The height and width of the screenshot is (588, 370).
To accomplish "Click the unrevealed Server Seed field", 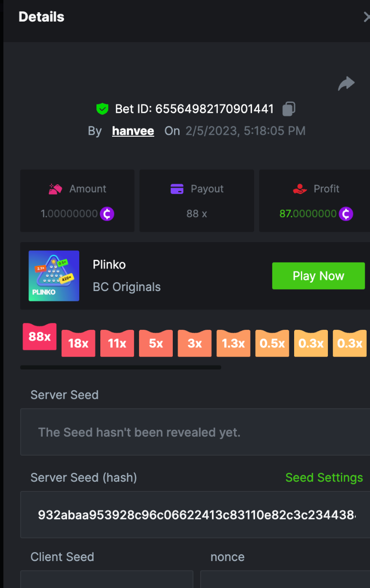I will point(195,432).
